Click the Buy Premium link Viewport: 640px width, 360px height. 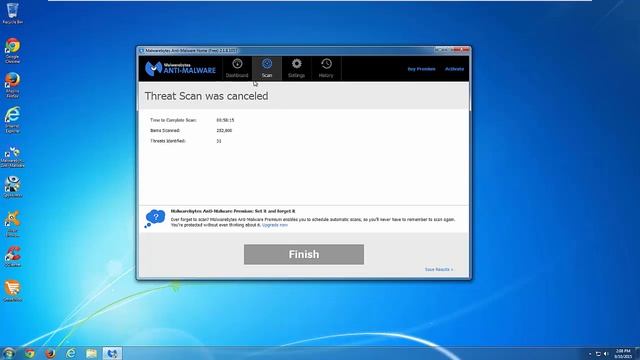pos(421,69)
